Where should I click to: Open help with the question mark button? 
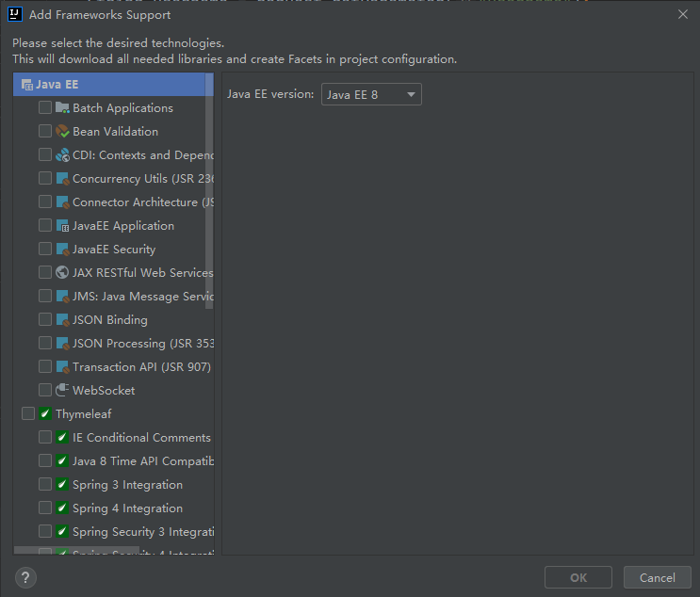point(25,578)
